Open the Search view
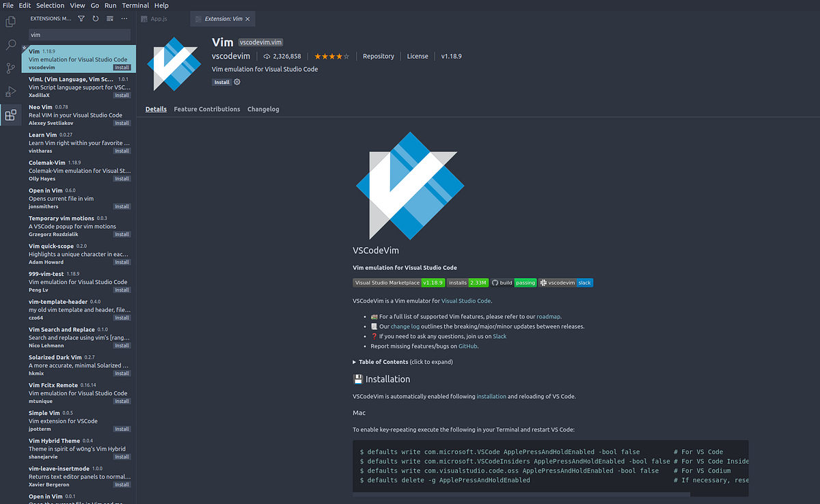The width and height of the screenshot is (820, 504). (x=10, y=45)
